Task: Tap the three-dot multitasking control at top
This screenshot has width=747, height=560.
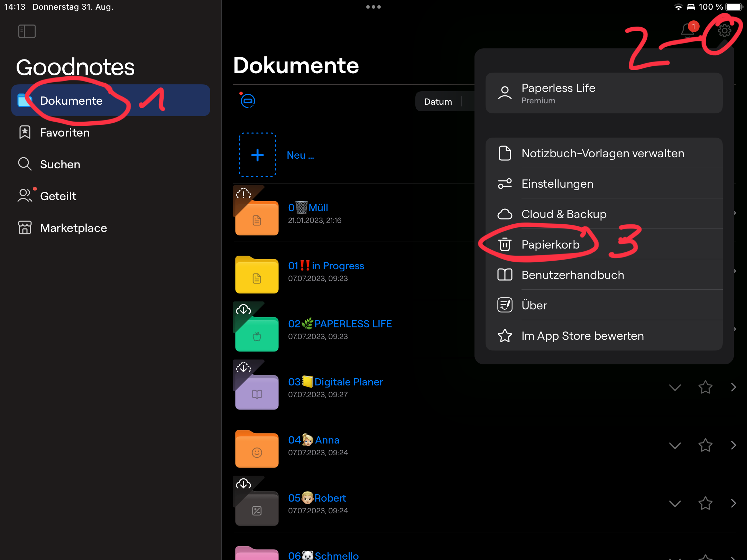Action: 373,7
